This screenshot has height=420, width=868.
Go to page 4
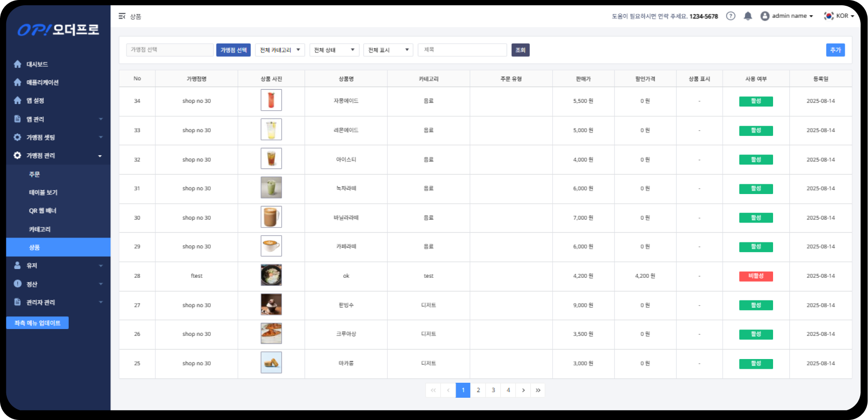pos(508,390)
